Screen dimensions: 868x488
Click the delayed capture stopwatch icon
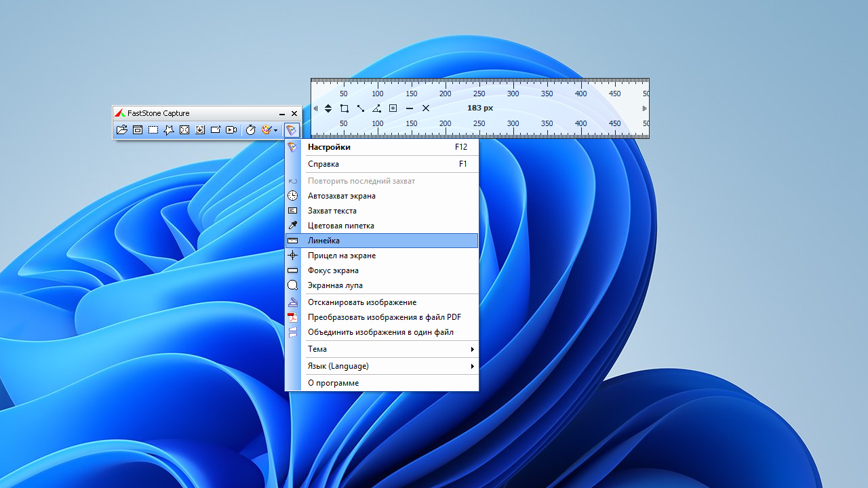pyautogui.click(x=250, y=130)
